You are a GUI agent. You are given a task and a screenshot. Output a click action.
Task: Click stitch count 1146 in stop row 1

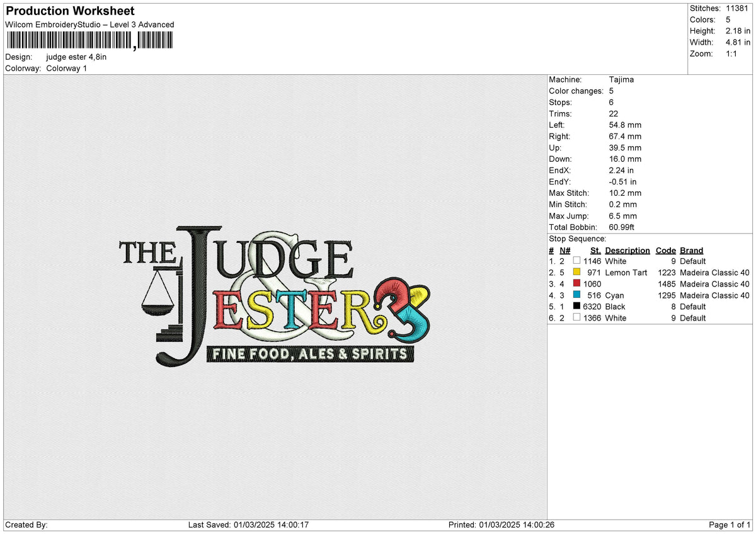[x=592, y=261]
